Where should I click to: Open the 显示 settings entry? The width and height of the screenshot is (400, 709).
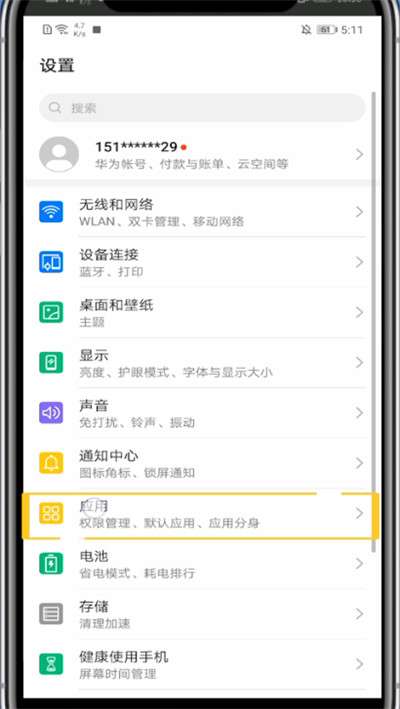click(x=200, y=362)
